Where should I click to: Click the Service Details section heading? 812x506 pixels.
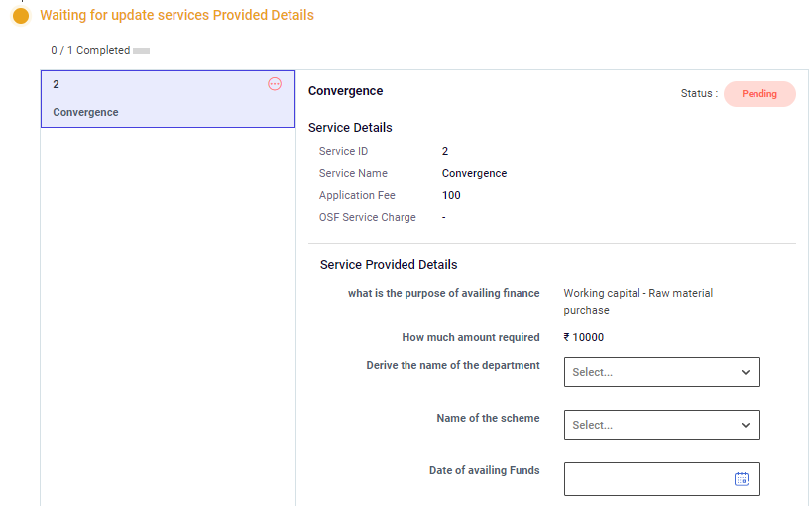[350, 128]
